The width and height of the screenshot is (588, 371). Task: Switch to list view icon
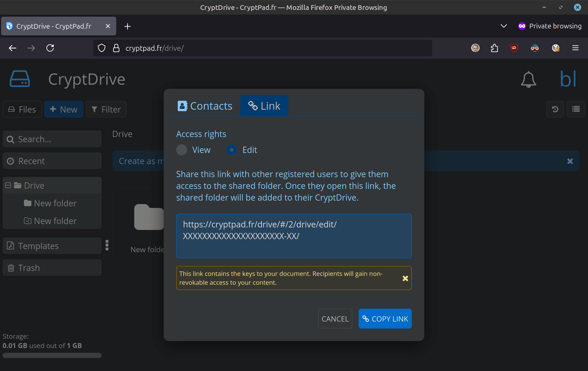coord(576,109)
